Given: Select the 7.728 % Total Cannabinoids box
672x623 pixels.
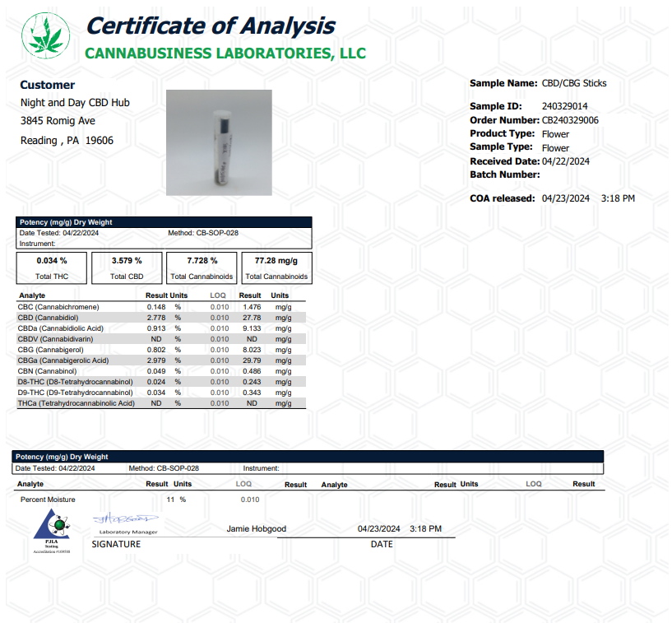Looking at the screenshot, I should click(202, 267).
